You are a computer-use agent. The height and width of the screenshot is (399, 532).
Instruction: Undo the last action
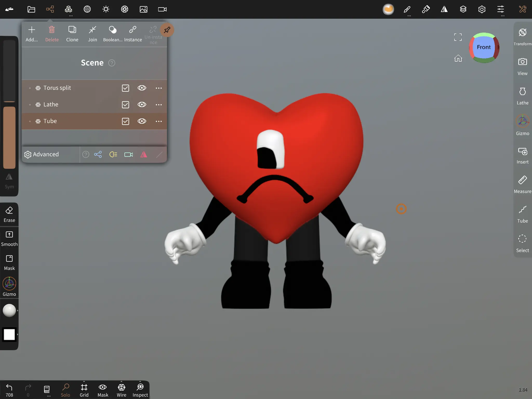point(9,390)
